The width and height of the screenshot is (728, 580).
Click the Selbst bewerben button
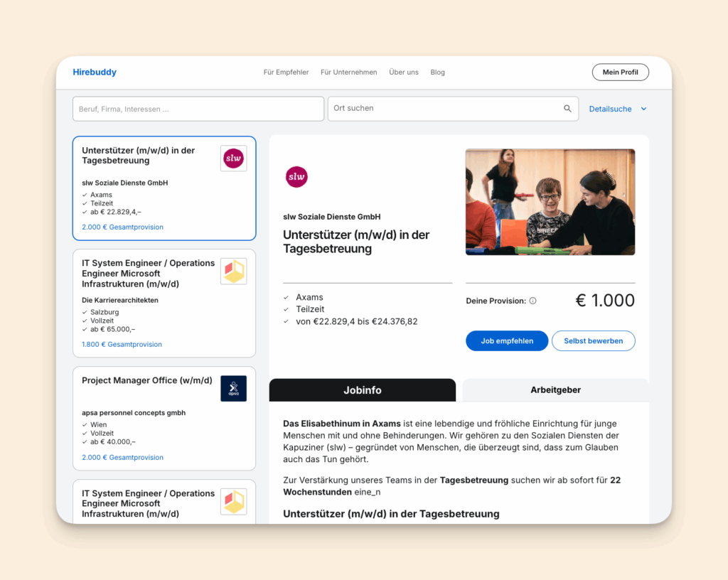tap(594, 341)
